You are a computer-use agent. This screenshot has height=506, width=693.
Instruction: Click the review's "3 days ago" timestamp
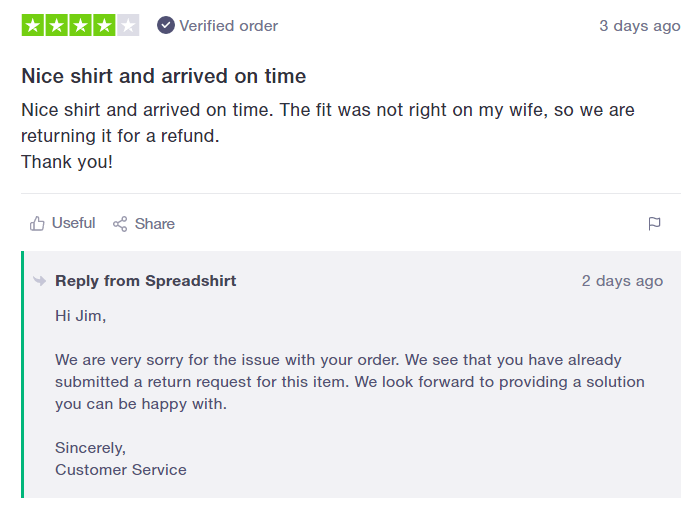point(639,26)
